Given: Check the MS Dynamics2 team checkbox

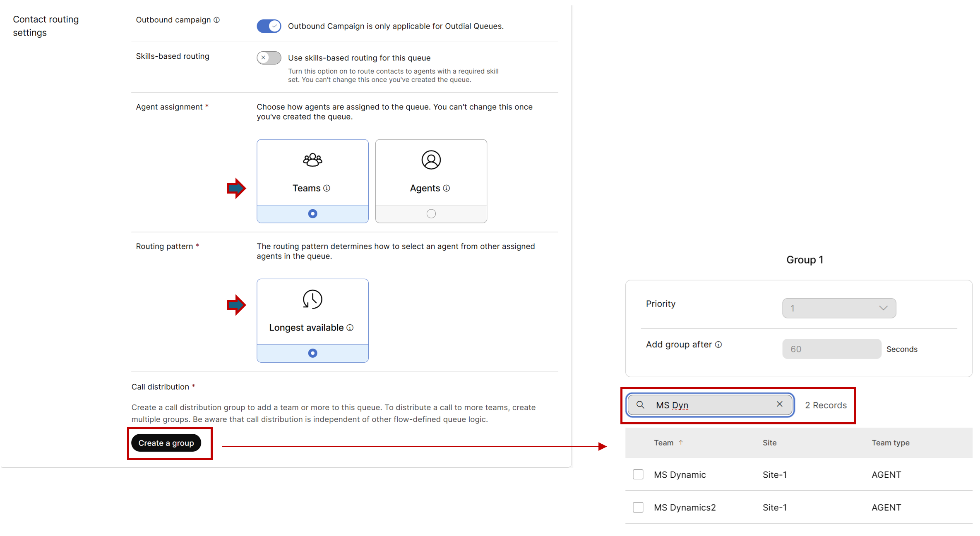Looking at the screenshot, I should (638, 507).
